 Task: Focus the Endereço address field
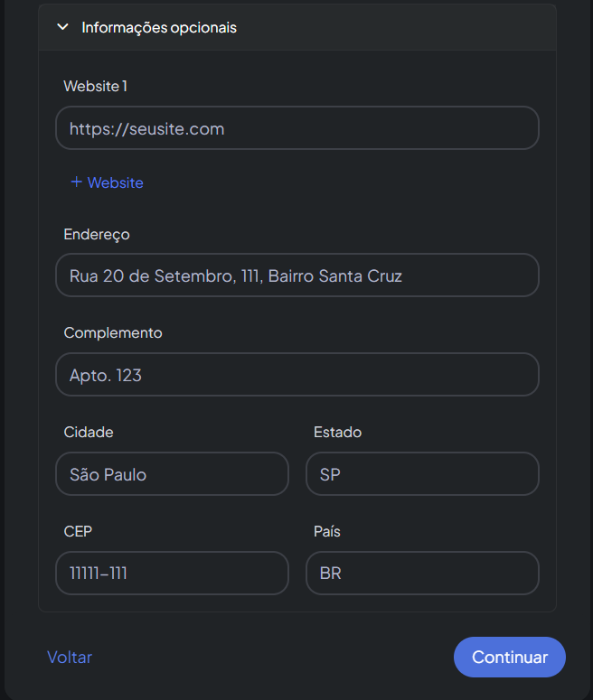(x=296, y=275)
